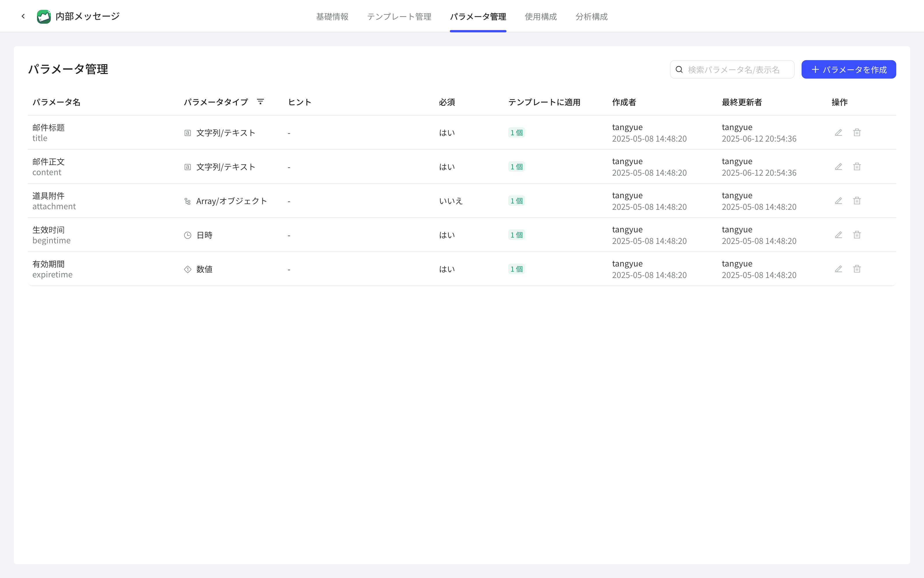
Task: Edit the expiretime parameter row
Action: pos(839,269)
